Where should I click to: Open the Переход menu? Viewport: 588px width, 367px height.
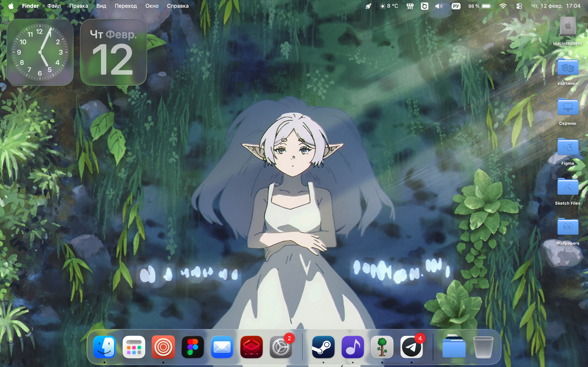coord(126,6)
